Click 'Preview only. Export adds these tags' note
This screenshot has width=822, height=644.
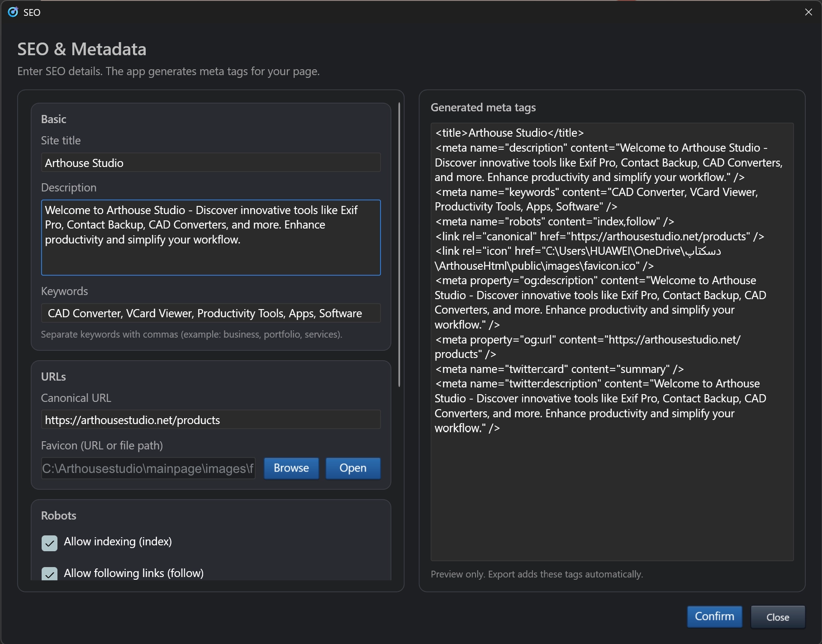[537, 574]
